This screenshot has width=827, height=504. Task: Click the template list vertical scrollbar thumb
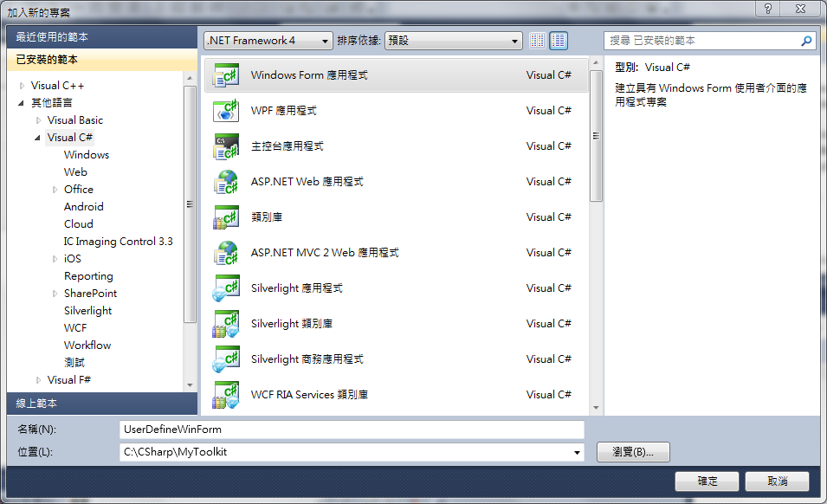(596, 136)
